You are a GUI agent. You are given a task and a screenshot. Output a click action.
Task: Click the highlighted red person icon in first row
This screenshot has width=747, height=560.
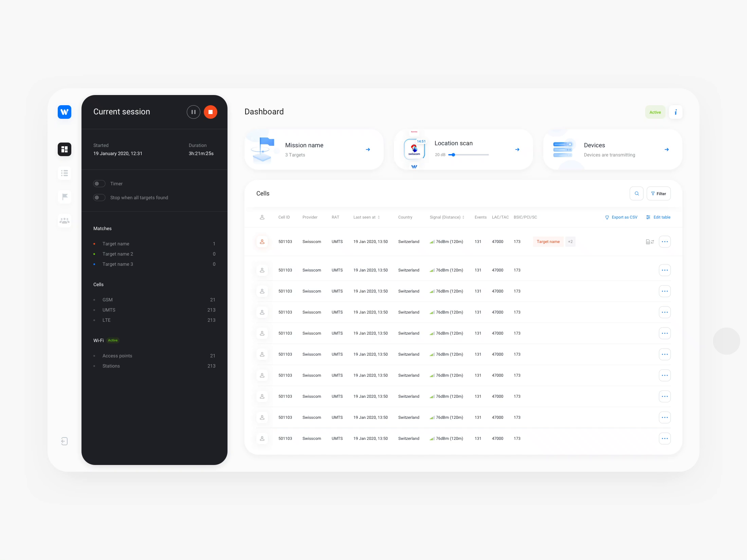pyautogui.click(x=262, y=242)
